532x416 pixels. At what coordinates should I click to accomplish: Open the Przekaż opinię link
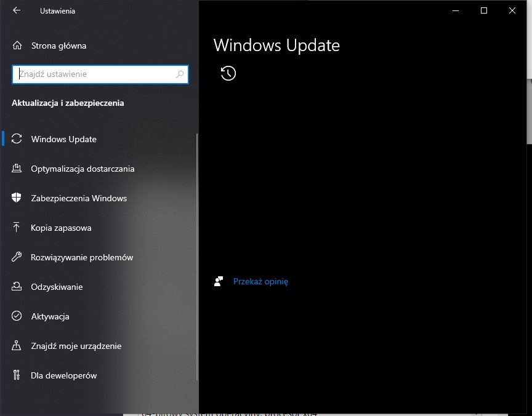[260, 281]
